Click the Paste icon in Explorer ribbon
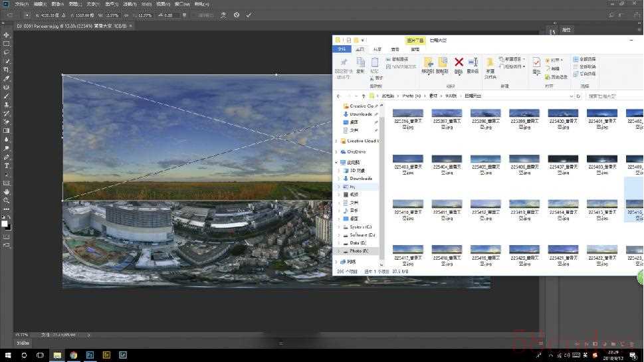The width and height of the screenshot is (644, 362). tap(375, 62)
